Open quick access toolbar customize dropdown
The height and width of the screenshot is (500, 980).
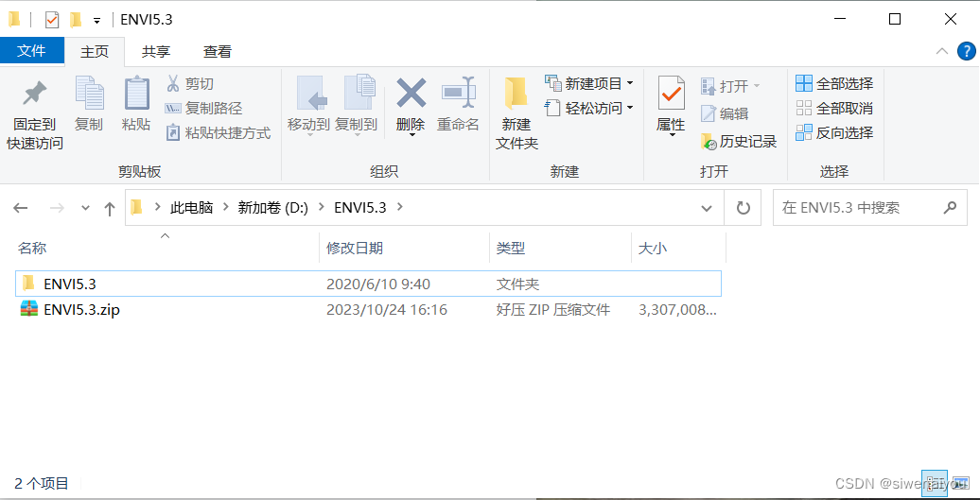[x=96, y=21]
